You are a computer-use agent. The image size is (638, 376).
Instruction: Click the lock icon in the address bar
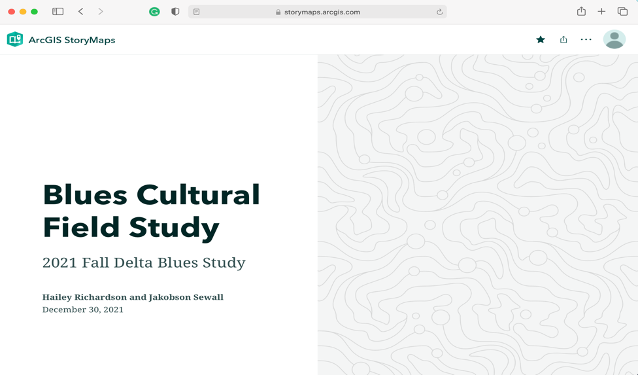[278, 12]
